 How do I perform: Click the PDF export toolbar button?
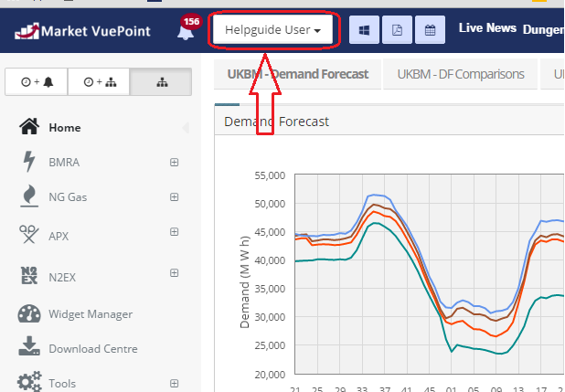point(397,30)
